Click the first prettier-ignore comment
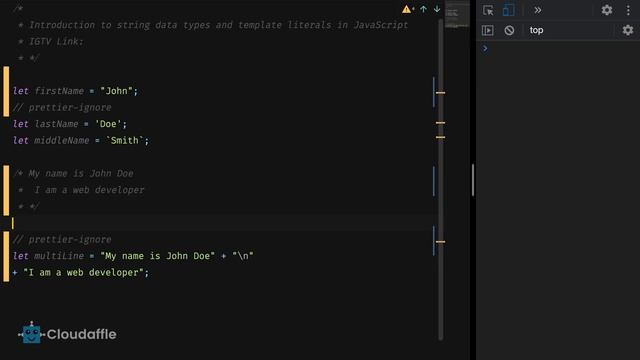Image resolution: width=640 pixels, height=360 pixels. point(62,108)
